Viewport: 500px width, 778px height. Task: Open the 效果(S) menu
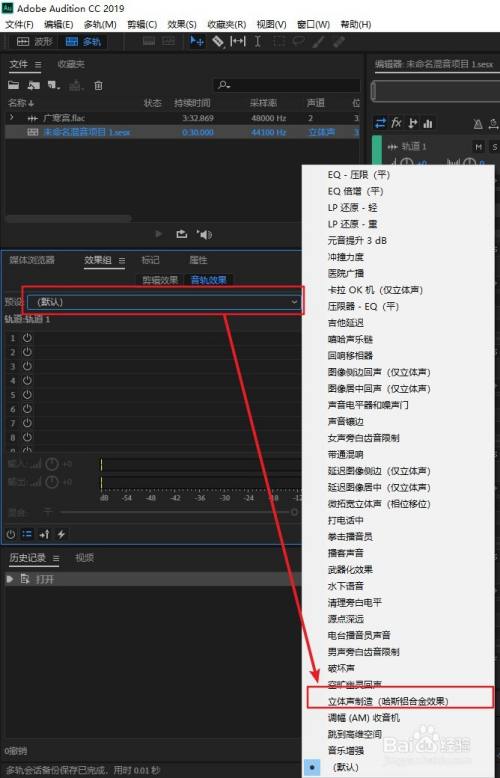[x=182, y=24]
